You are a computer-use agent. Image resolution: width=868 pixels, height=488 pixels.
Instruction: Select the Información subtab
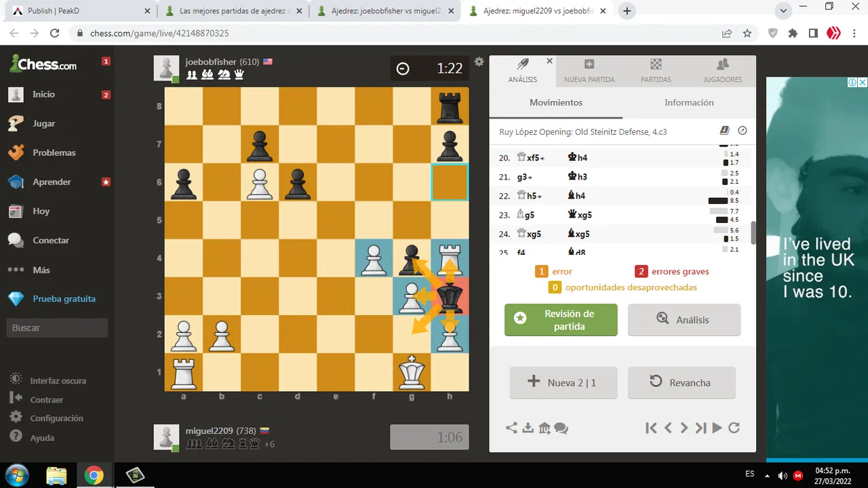(x=689, y=103)
